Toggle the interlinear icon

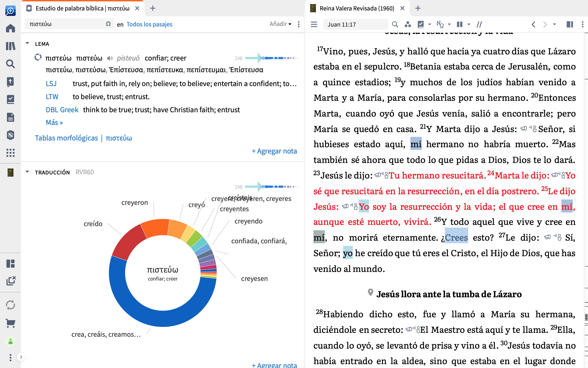pos(440,24)
